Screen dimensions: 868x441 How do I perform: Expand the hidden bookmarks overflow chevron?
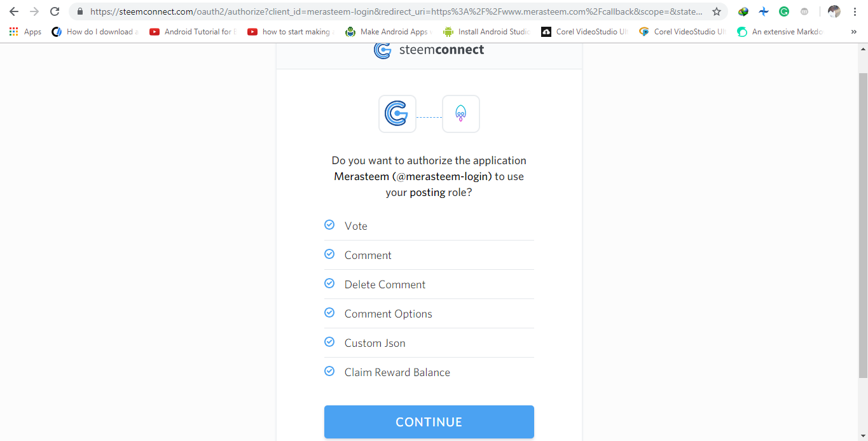(853, 31)
